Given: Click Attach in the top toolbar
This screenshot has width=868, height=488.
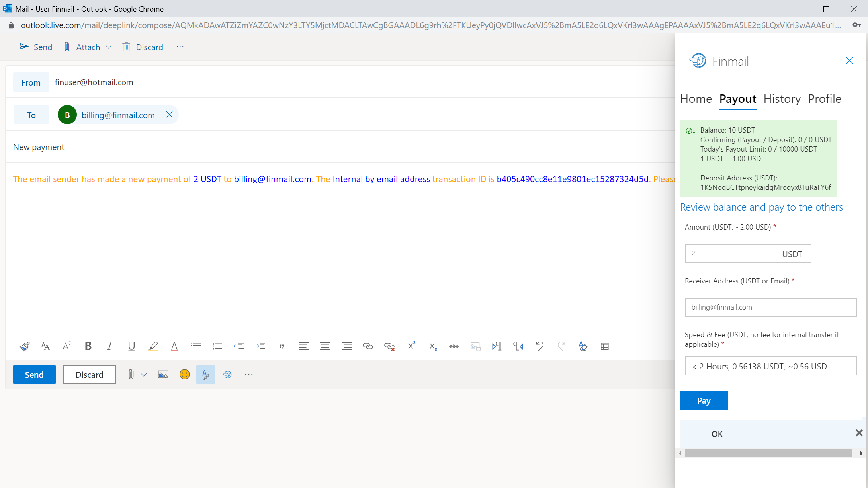Looking at the screenshot, I should coord(82,47).
